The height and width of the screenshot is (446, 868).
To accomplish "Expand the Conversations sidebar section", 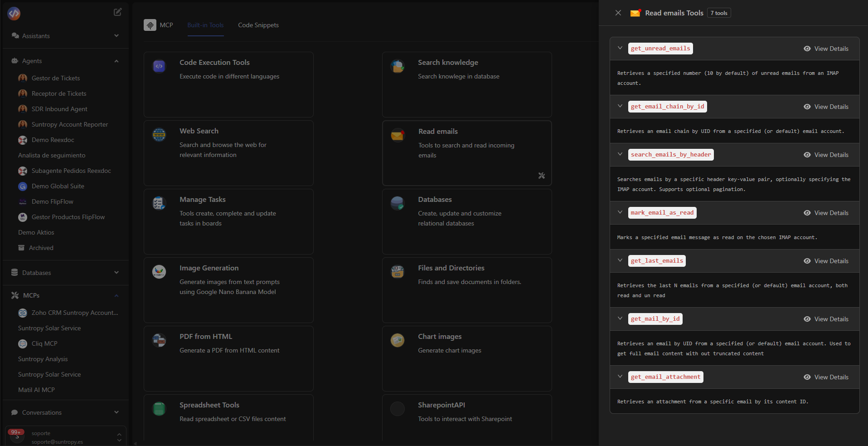I will (x=116, y=412).
